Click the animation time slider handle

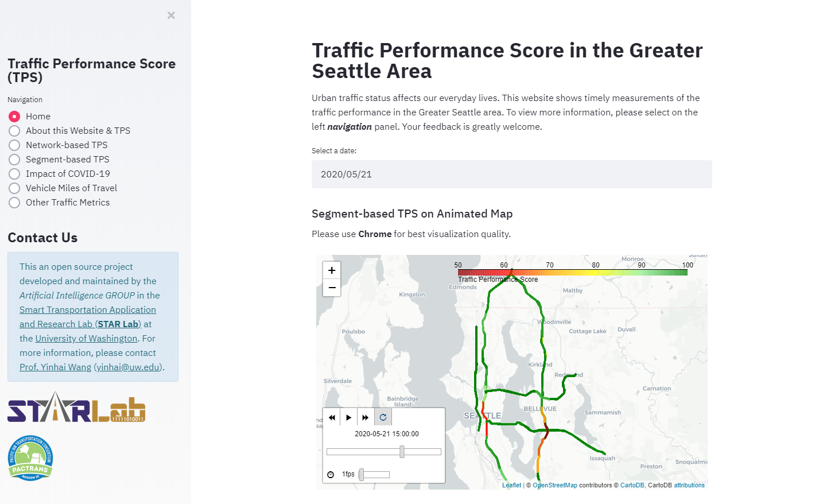[x=402, y=452]
